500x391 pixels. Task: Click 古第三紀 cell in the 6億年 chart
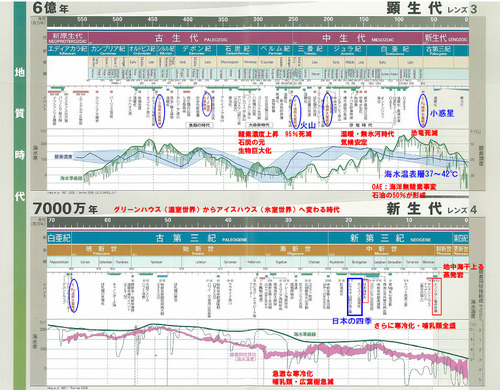[x=438, y=50]
